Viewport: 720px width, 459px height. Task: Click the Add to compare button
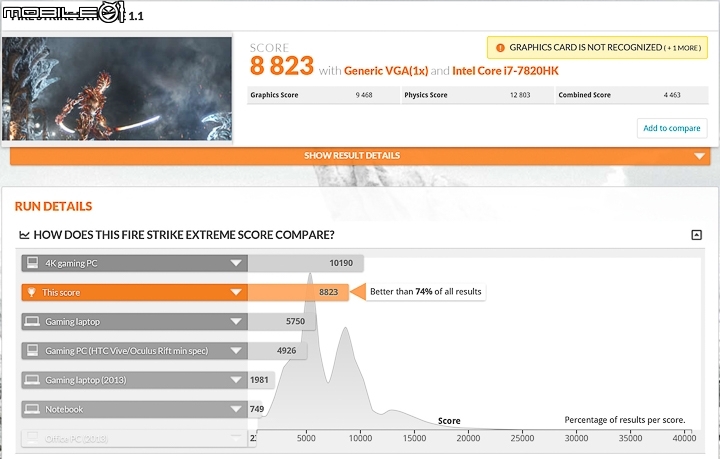672,128
